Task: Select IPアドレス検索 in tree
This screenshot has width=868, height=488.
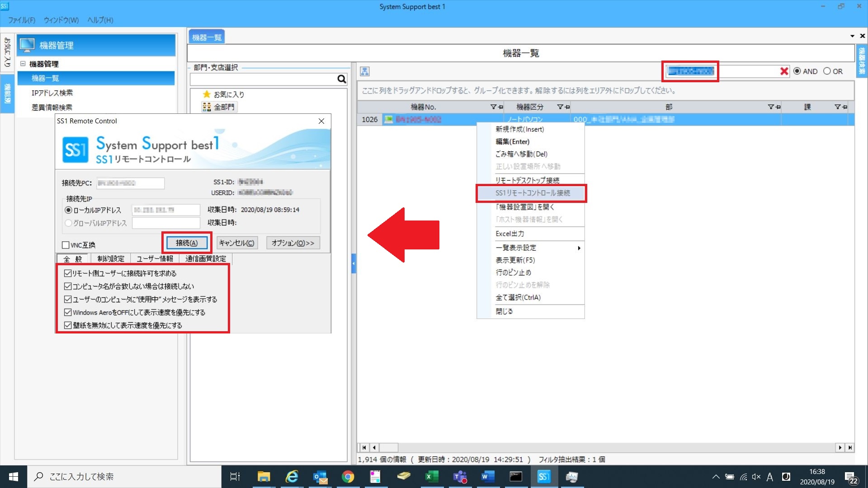Action: point(52,93)
